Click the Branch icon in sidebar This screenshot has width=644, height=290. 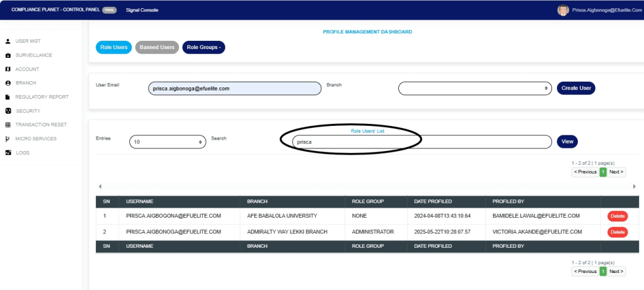pyautogui.click(x=8, y=83)
